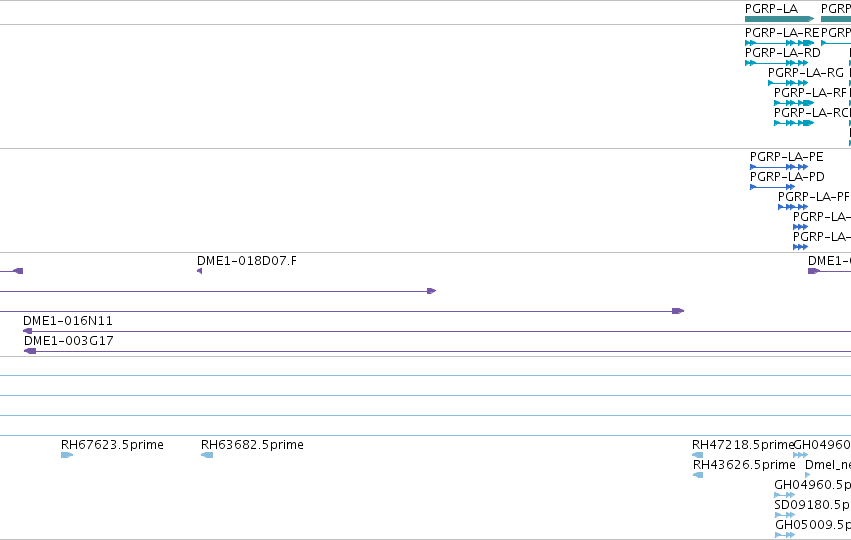Click the PGRP-LA-PE protein feature label
851x540 pixels.
(786, 157)
